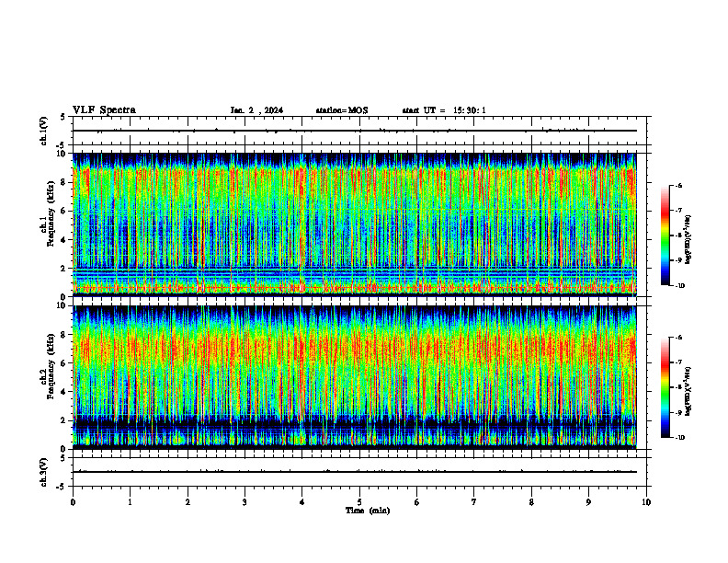Click time axis tick label "9"
Image resolution: width=728 pixels, height=563 pixels.
588,502
